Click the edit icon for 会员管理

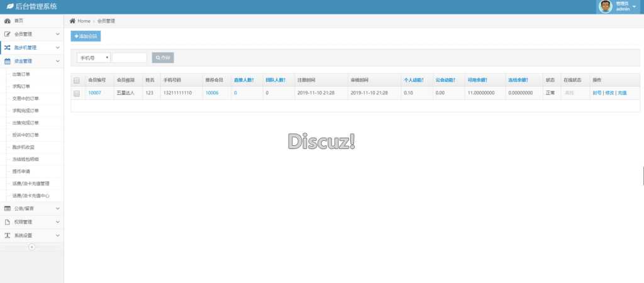pos(8,34)
